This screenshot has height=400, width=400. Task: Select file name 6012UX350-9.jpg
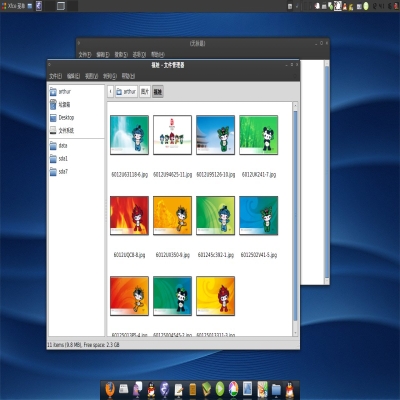point(173,255)
